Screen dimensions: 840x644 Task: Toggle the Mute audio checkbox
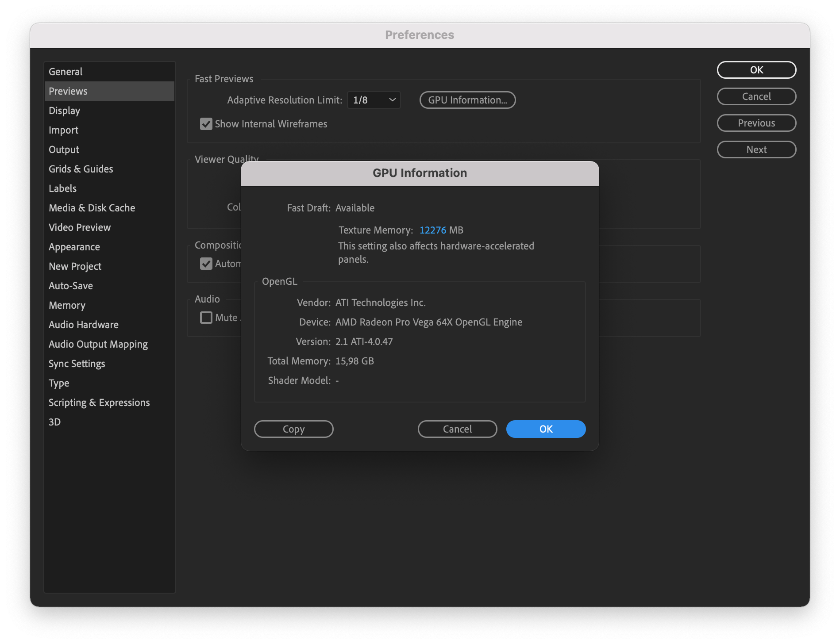point(206,318)
